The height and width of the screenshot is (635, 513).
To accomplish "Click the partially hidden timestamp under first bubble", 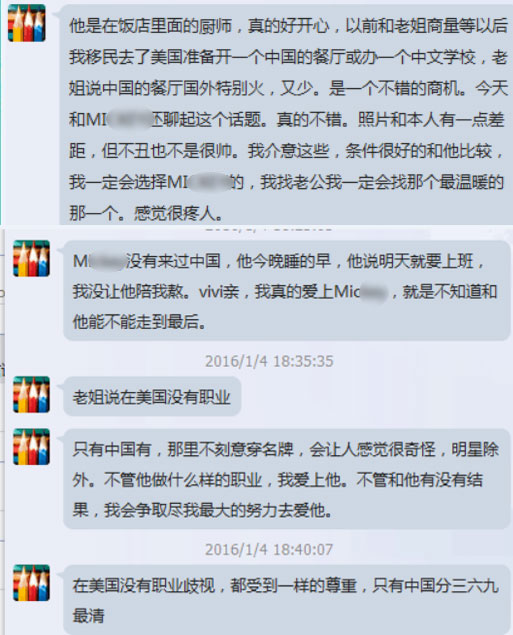I will point(269,229).
